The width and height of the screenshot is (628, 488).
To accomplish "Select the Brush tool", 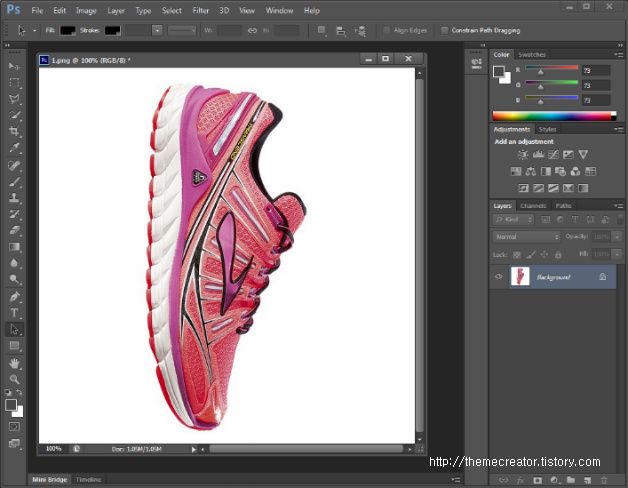I will 14,181.
